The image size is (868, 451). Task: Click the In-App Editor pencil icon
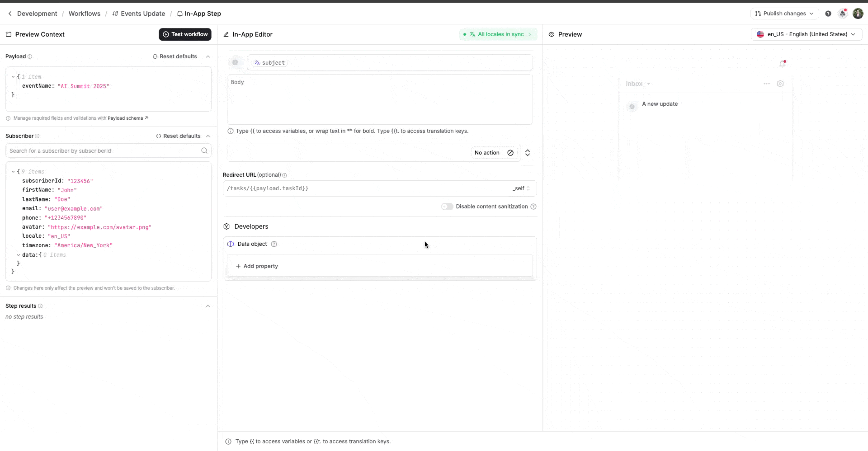click(226, 34)
